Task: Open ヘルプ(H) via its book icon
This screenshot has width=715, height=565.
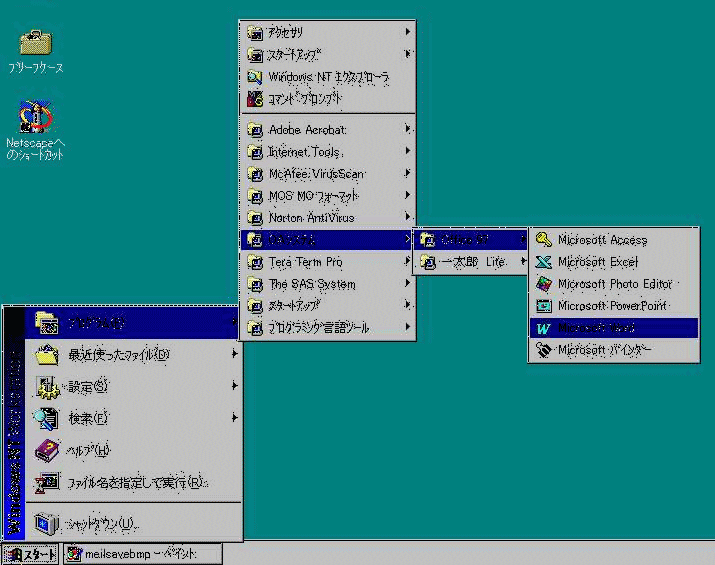Action: click(47, 451)
